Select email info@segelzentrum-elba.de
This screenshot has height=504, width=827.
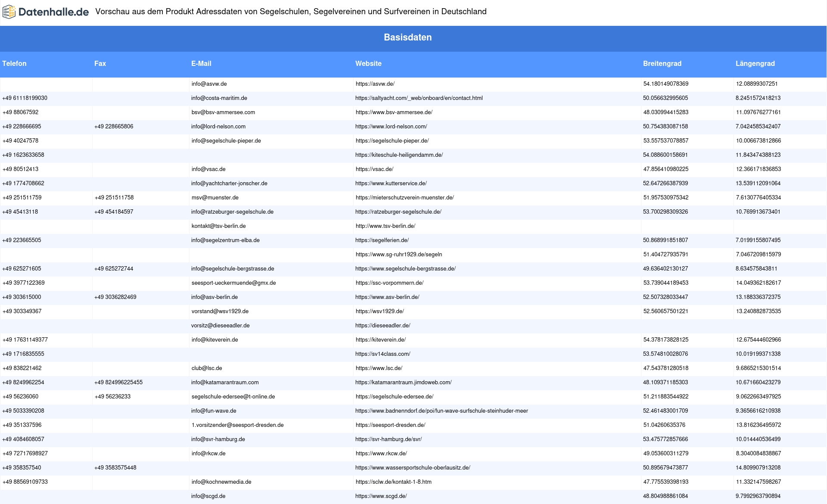coord(225,240)
